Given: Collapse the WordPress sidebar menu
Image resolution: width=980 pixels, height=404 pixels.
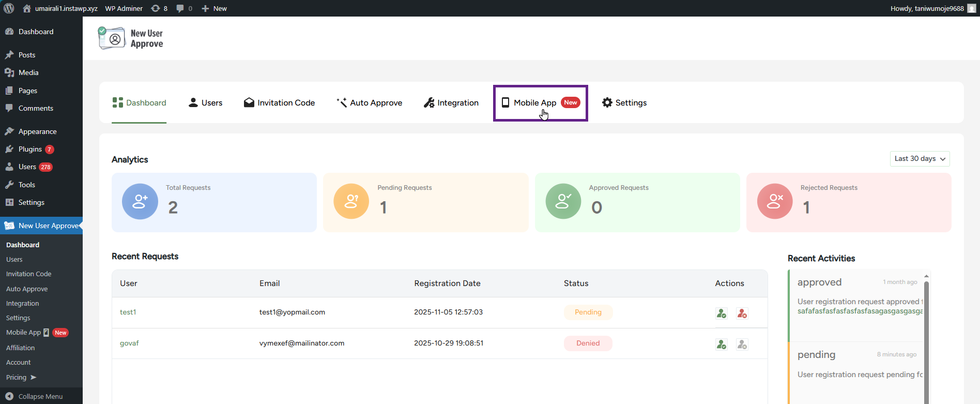Looking at the screenshot, I should point(34,396).
